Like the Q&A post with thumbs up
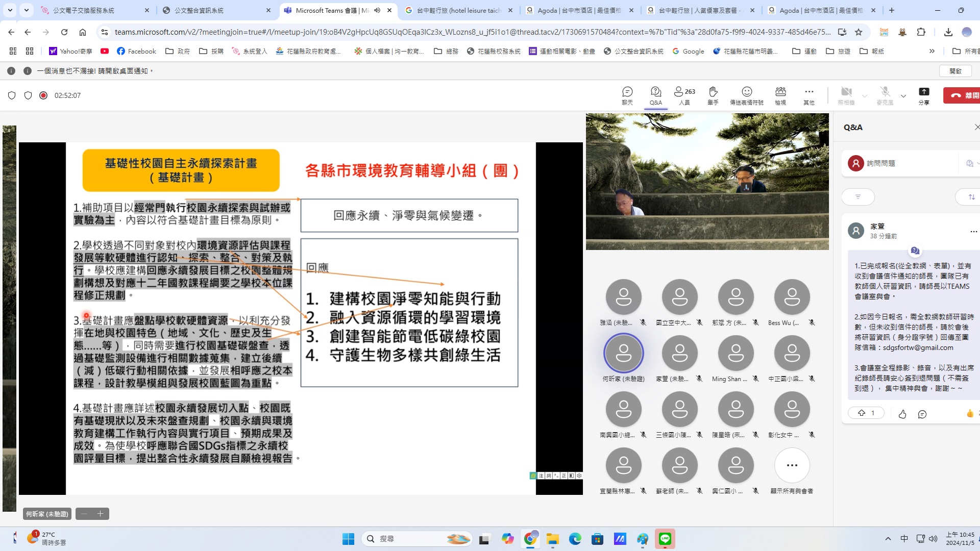 pos(902,414)
